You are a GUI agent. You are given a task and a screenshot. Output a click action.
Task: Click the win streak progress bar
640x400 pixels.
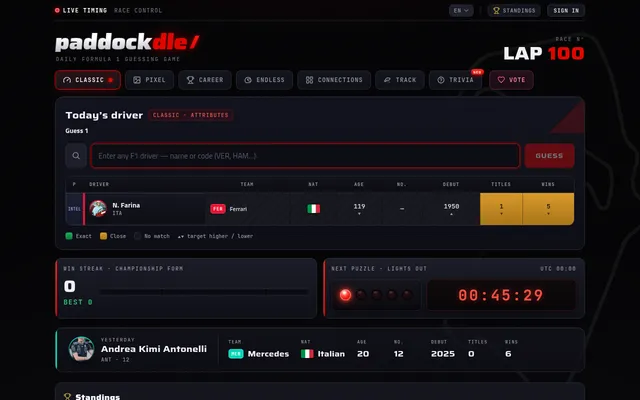tap(204, 292)
